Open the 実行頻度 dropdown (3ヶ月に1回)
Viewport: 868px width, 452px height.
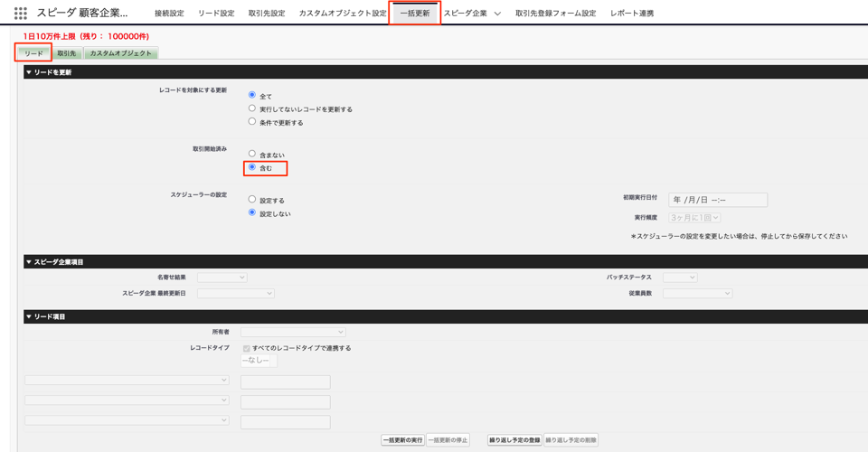coord(694,218)
